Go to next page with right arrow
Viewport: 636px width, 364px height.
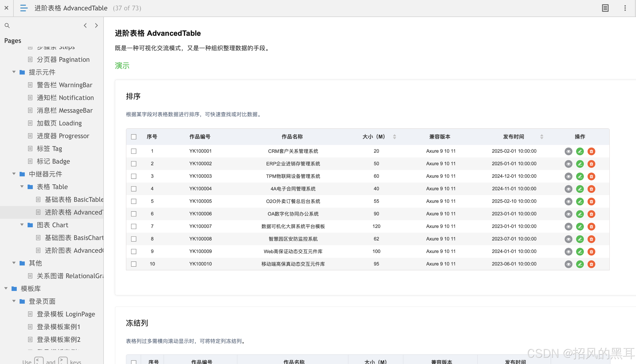[96, 25]
